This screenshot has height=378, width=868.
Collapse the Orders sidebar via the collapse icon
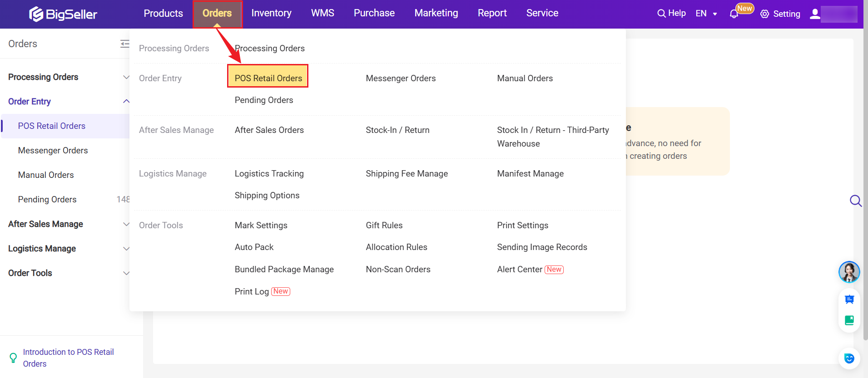pyautogui.click(x=124, y=44)
